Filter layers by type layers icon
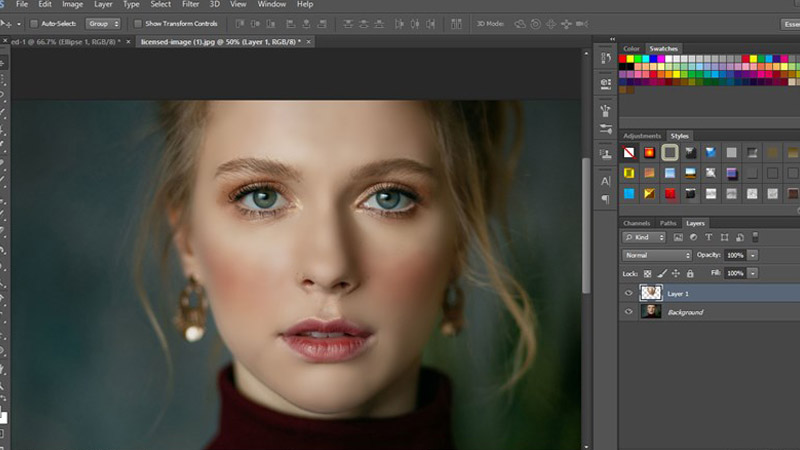Viewport: 800px width, 450px height. tap(709, 238)
